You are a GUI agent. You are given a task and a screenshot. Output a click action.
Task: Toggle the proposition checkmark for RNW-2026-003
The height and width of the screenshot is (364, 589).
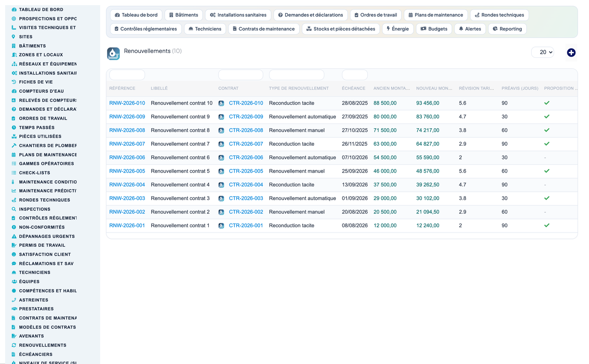(547, 198)
